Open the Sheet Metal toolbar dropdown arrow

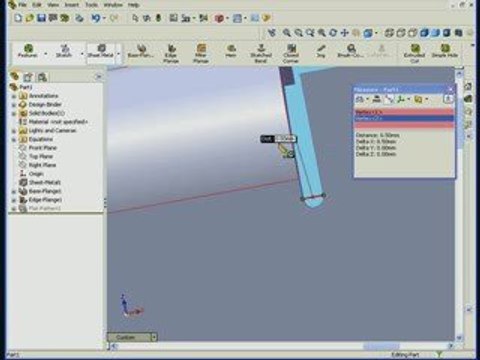(x=118, y=54)
